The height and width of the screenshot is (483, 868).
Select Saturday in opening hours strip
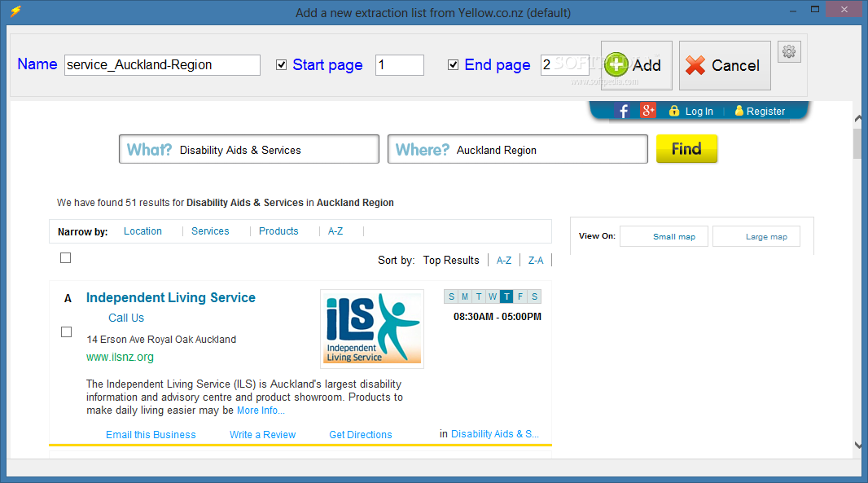pos(534,297)
